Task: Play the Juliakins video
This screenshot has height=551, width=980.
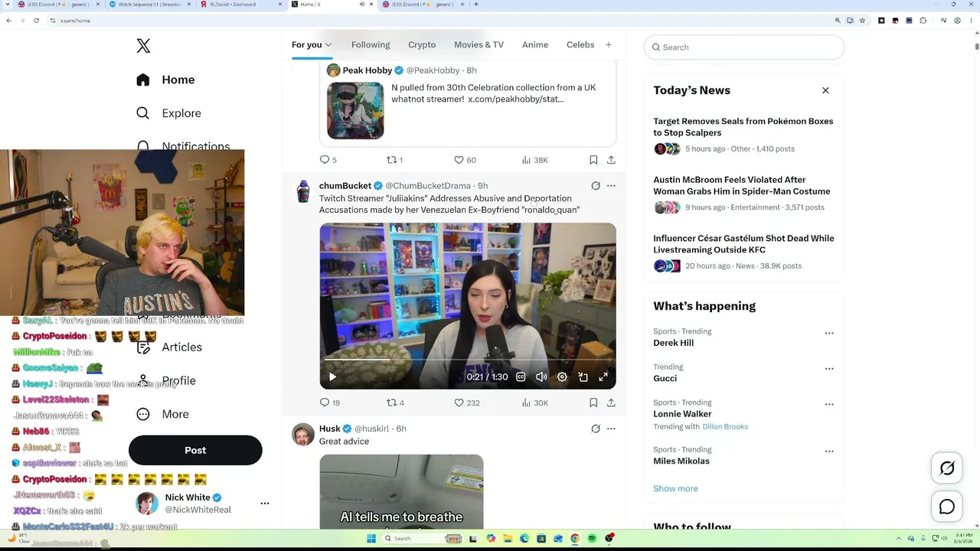Action: pyautogui.click(x=332, y=377)
